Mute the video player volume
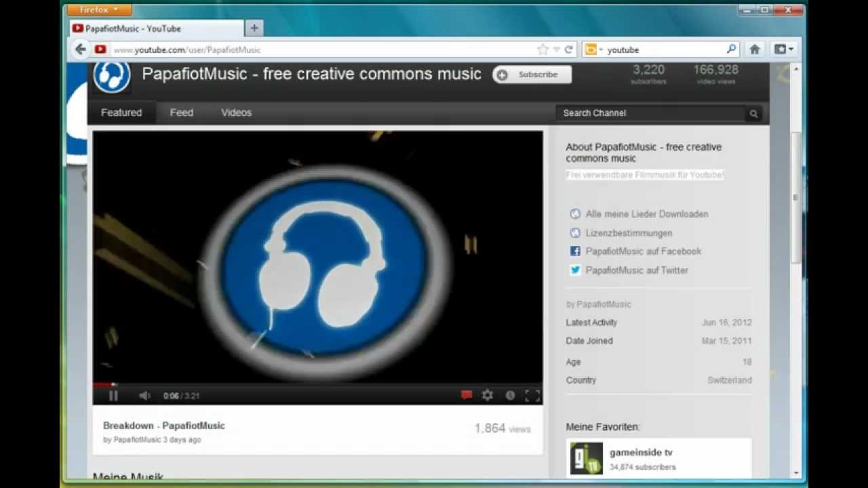Viewport: 868px width, 488px height. click(144, 396)
